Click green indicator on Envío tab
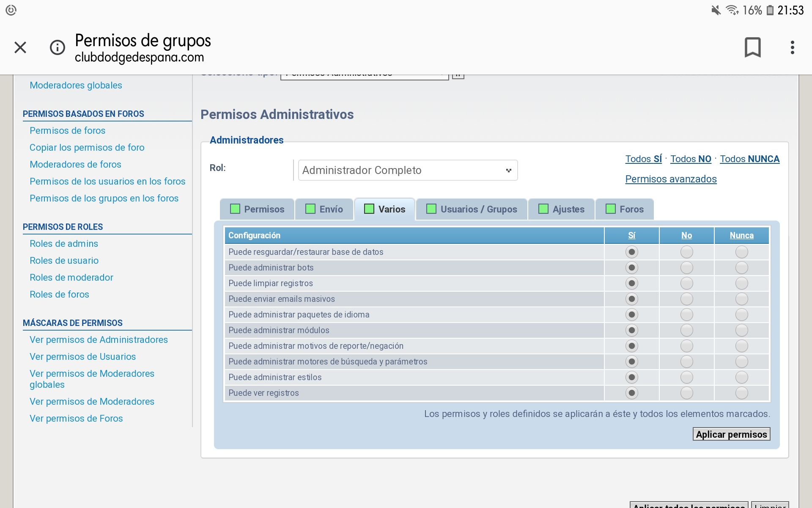 coord(310,209)
